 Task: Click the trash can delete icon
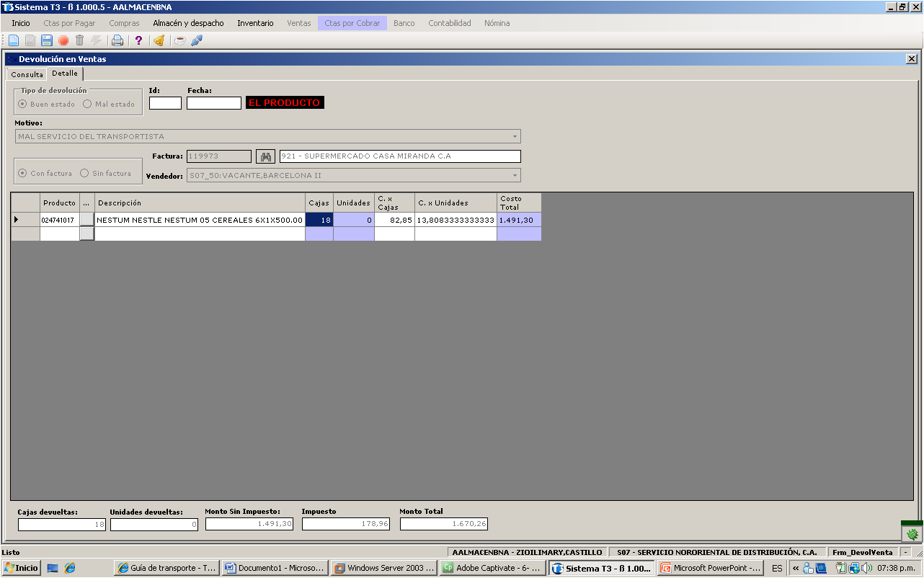click(80, 40)
